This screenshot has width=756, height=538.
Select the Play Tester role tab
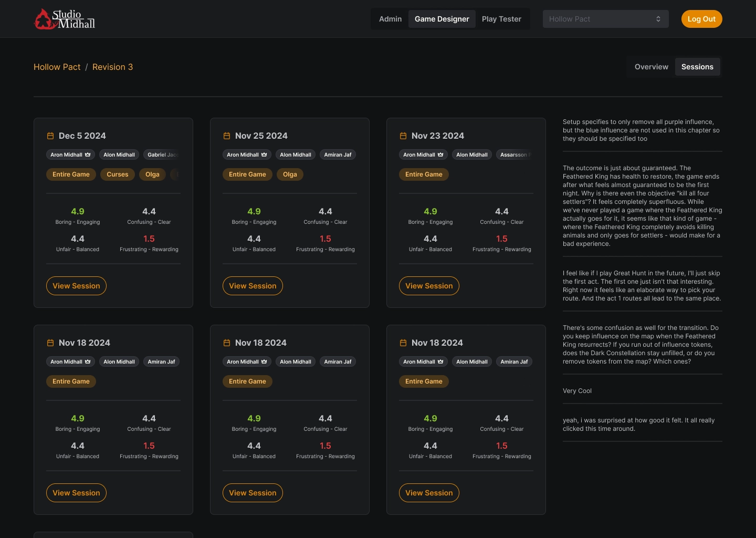click(501, 19)
